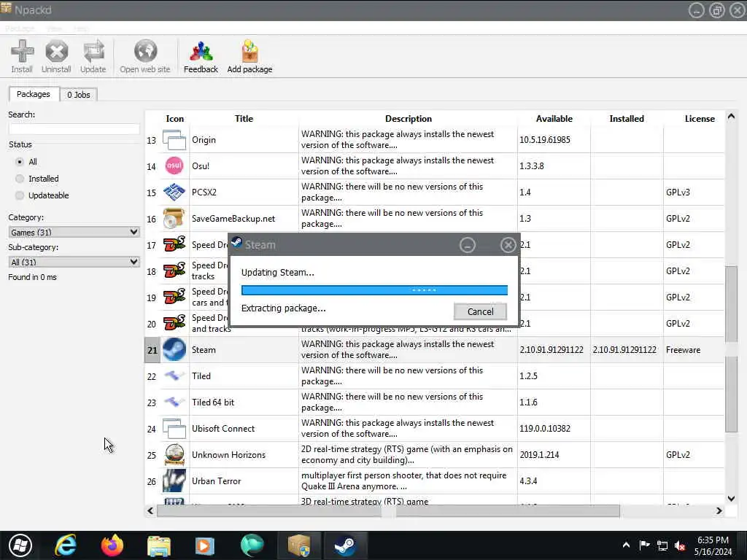The height and width of the screenshot is (560, 747).
Task: Select the Origin package icon
Action: point(174,140)
